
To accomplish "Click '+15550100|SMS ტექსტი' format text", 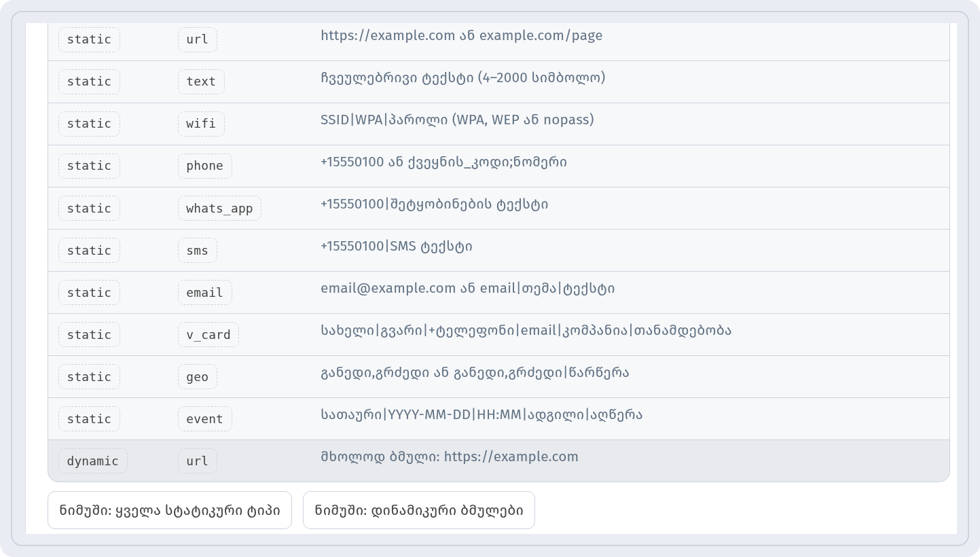I will [x=397, y=246].
